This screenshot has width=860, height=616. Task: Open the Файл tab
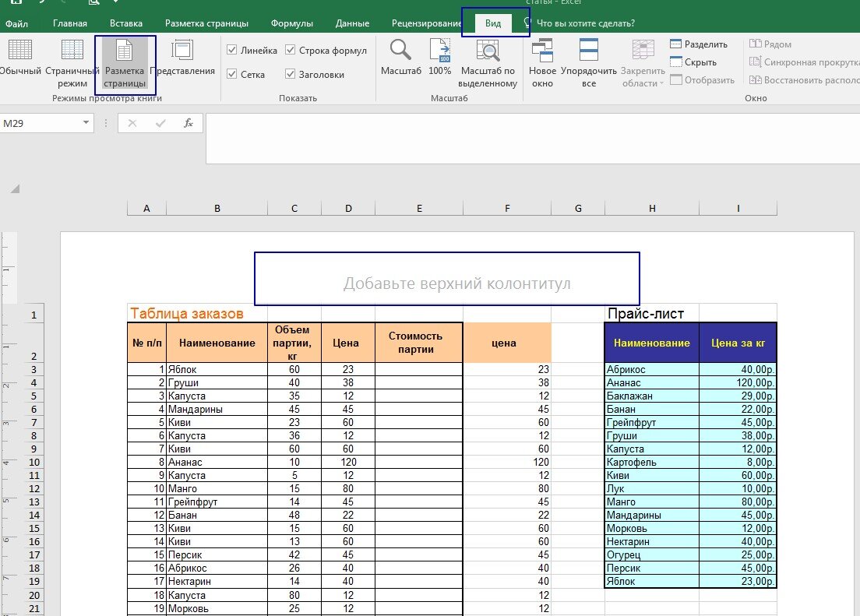17,23
